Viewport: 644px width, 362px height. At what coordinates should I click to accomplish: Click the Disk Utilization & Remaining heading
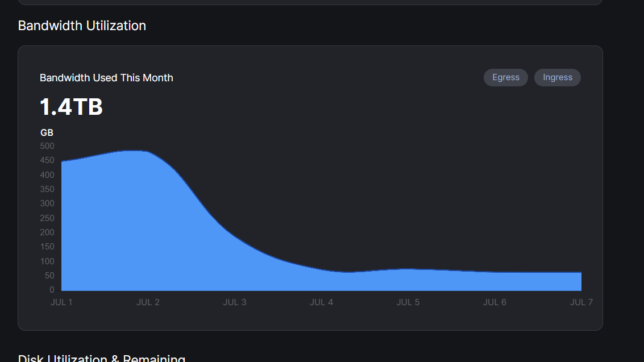tap(102, 358)
